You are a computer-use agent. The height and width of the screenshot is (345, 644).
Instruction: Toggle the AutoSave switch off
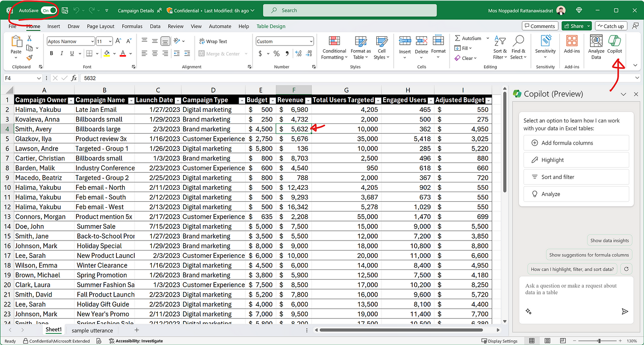click(49, 10)
